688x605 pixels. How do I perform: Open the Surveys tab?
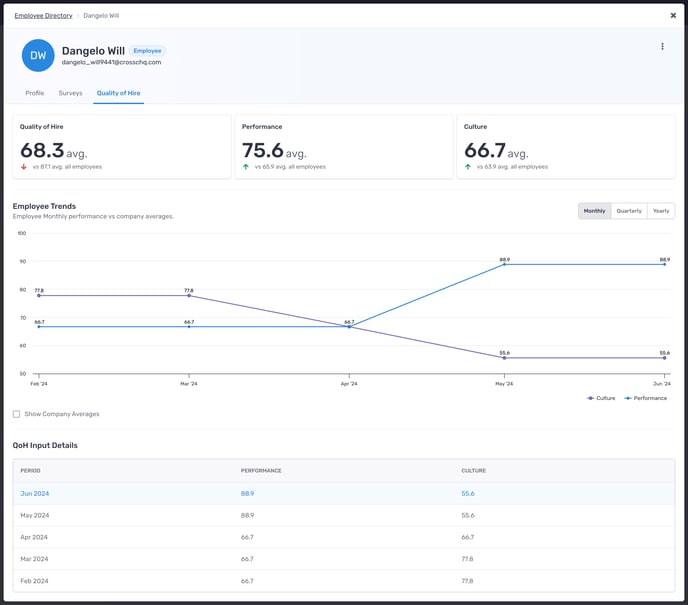[70, 93]
